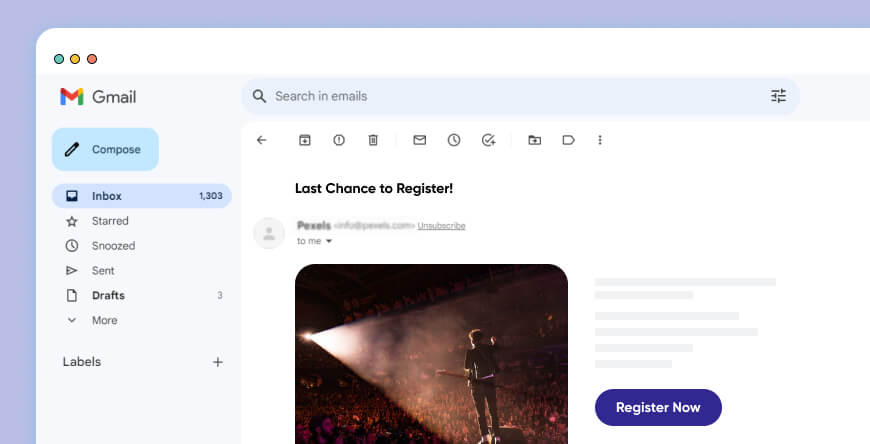Snooze email with clock icon
The width and height of the screenshot is (870, 444).
coord(454,140)
